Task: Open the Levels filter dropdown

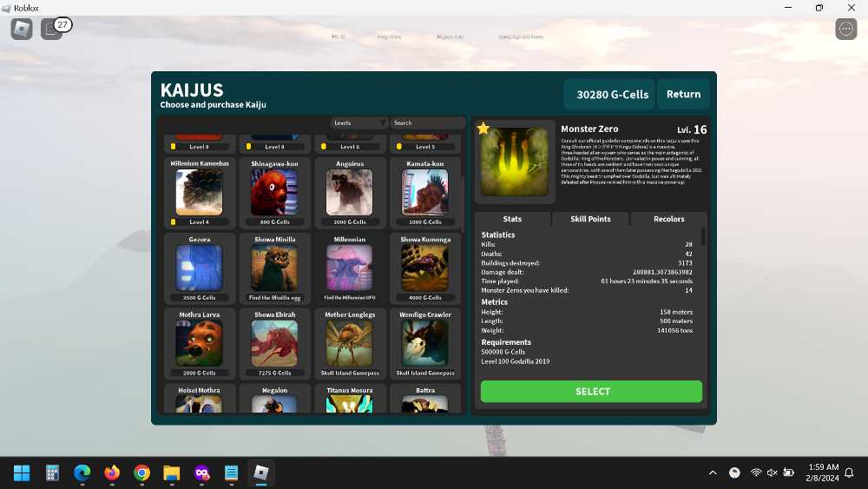Action: (x=358, y=123)
